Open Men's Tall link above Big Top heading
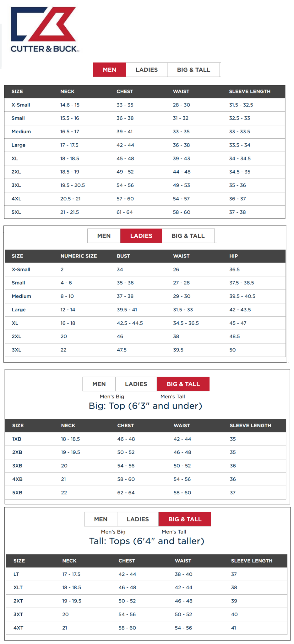 click(172, 397)
